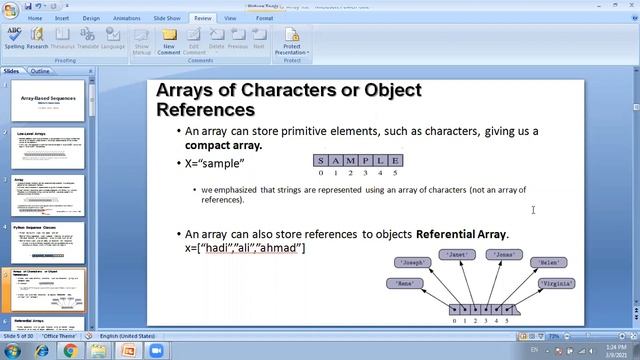The height and width of the screenshot is (360, 640).
Task: Select slide 4 Python Sequence Classes thumbnail
Action: (x=48, y=243)
